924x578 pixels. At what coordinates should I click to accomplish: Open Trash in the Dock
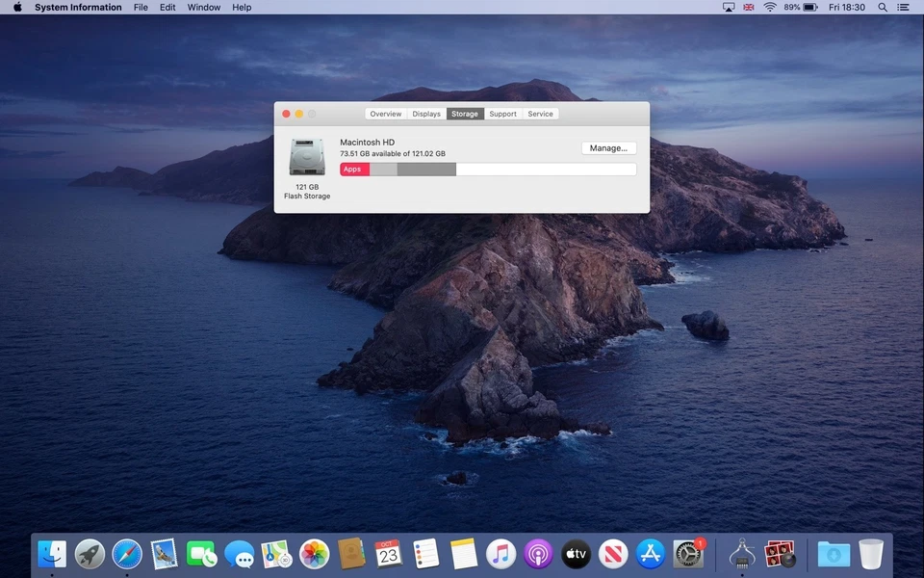point(871,555)
